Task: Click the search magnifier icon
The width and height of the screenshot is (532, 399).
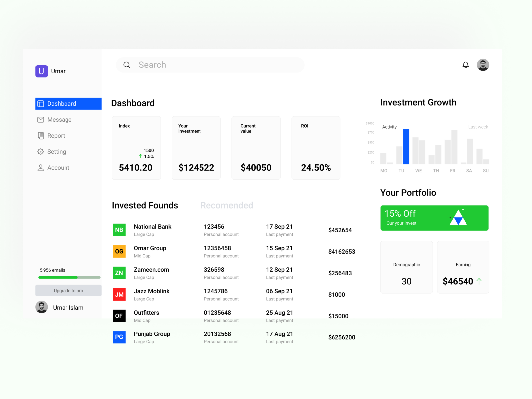Action: coord(127,65)
